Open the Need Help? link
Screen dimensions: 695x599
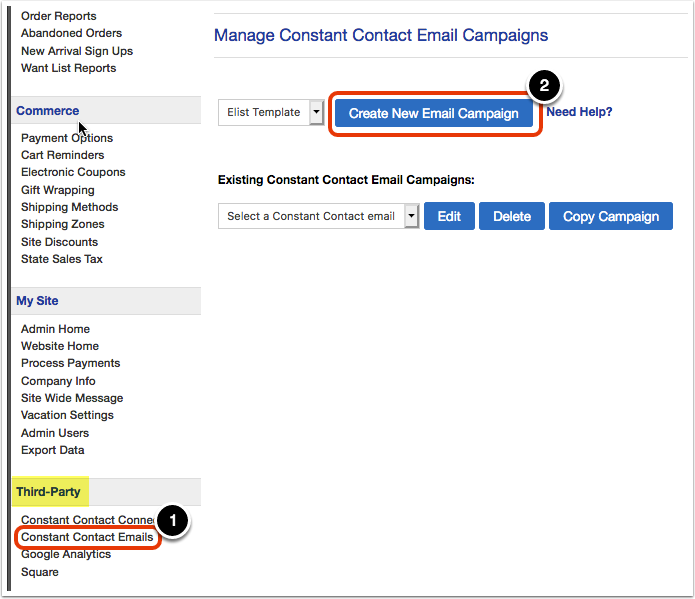pyautogui.click(x=579, y=112)
